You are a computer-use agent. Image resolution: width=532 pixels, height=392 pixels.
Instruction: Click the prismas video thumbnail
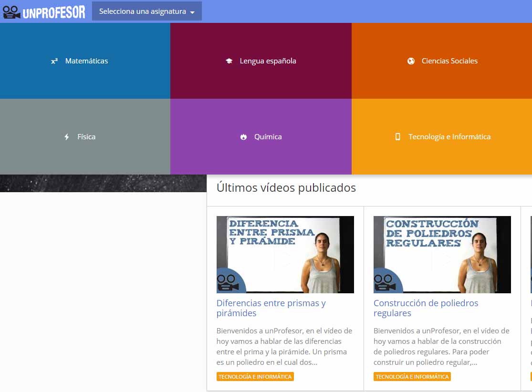click(285, 254)
